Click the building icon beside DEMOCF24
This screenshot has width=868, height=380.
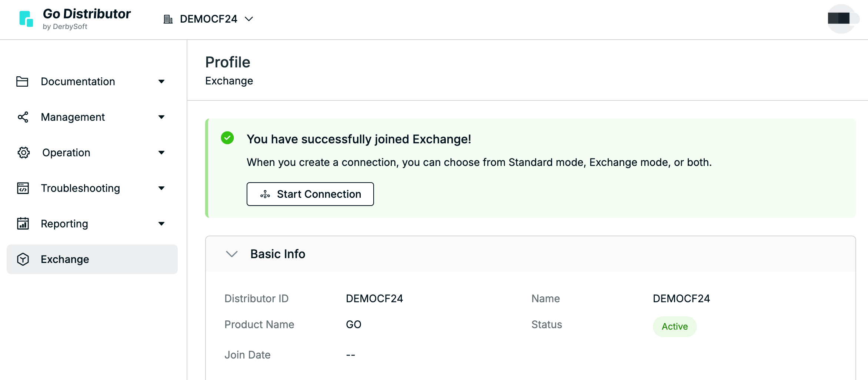[x=168, y=19]
